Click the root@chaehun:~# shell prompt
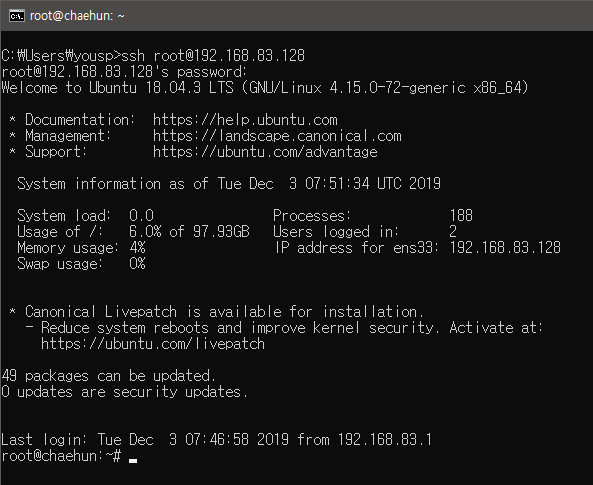Screen dimensions: 593x485 click(61, 456)
